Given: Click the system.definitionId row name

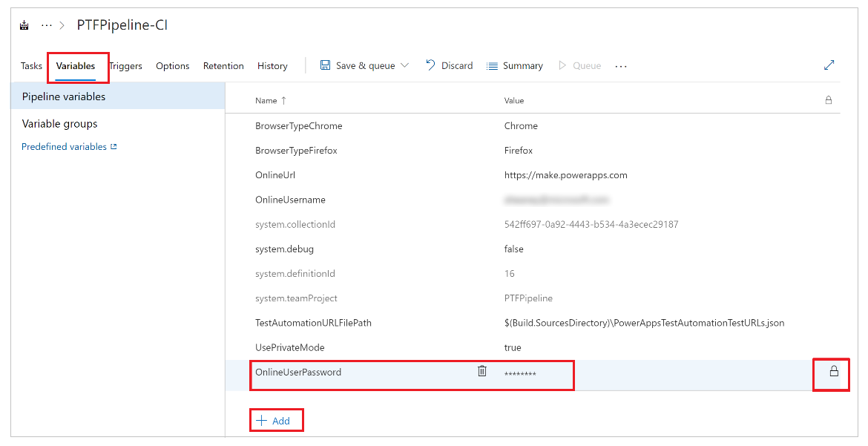Looking at the screenshot, I should coord(295,274).
